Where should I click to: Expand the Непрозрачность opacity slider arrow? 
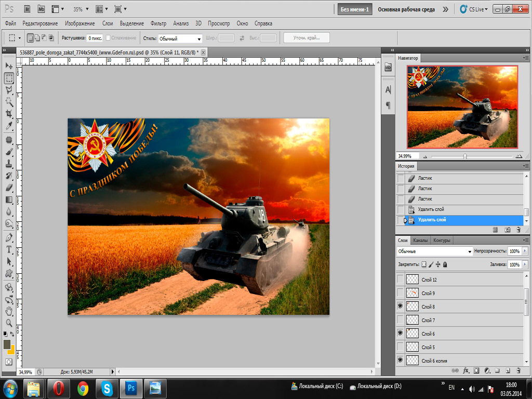(x=525, y=251)
